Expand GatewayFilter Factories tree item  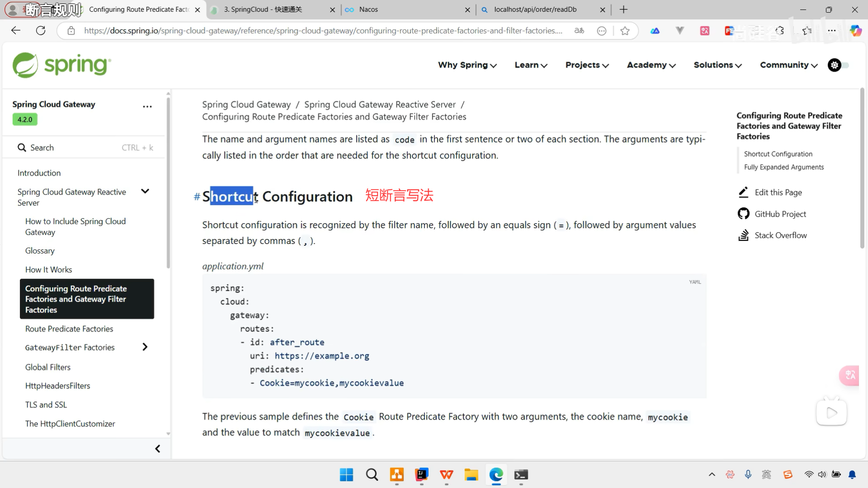point(145,347)
